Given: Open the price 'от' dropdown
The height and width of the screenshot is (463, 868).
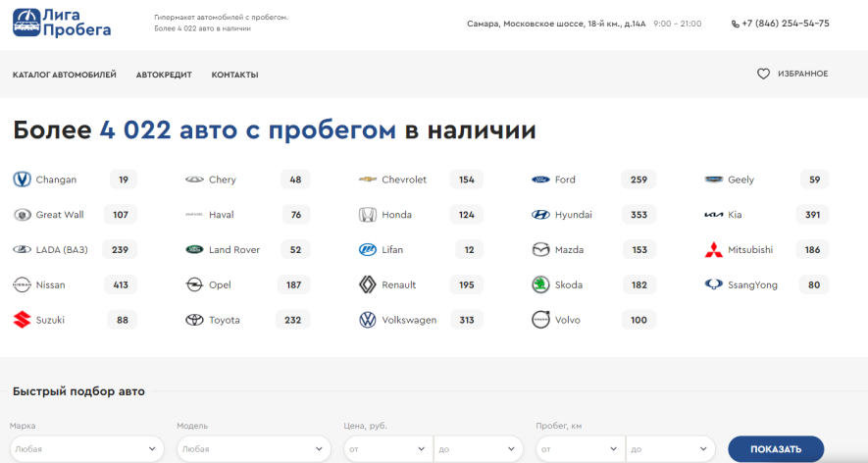Looking at the screenshot, I should pos(388,449).
